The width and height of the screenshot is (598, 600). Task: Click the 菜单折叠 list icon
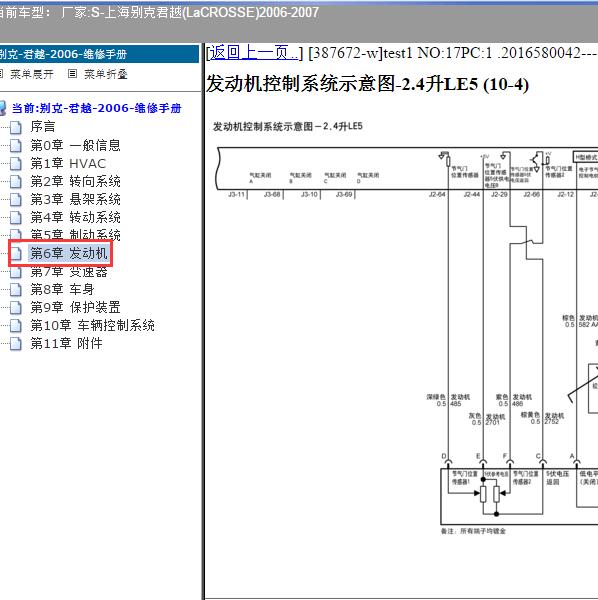72,73
